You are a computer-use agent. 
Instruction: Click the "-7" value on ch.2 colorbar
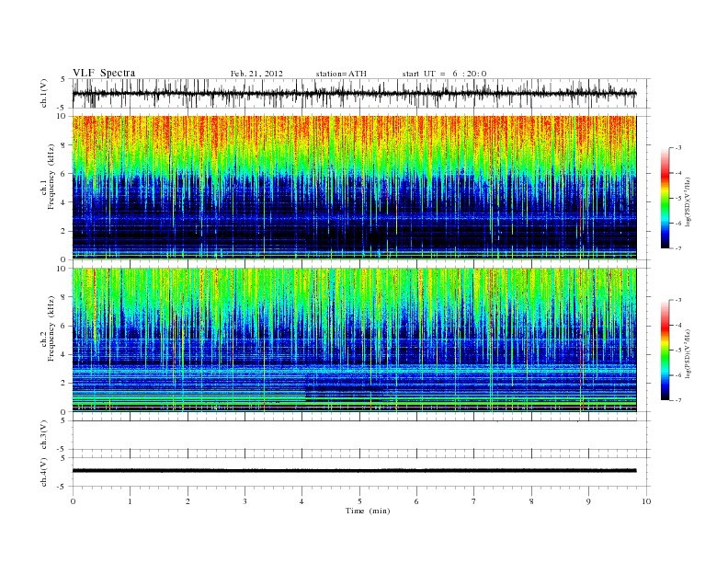(x=677, y=400)
